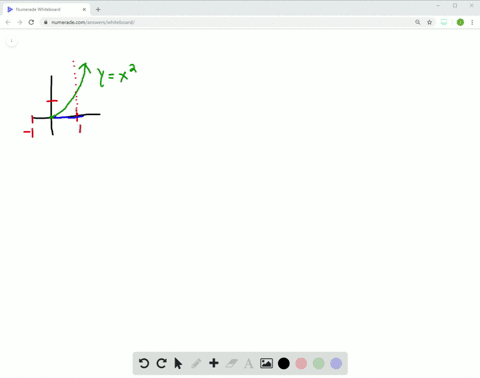The height and width of the screenshot is (378, 480).
Task: Choose the black color swatch
Action: click(284, 363)
